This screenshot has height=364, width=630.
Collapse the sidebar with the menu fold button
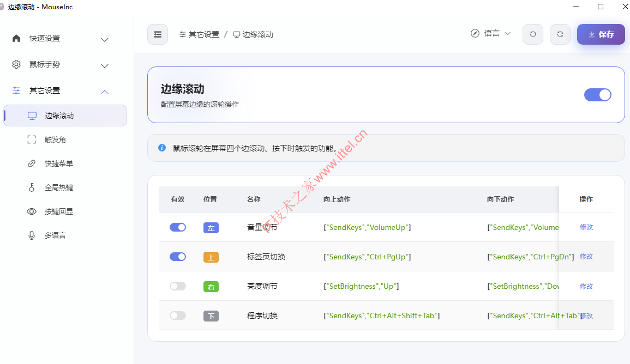click(x=158, y=34)
